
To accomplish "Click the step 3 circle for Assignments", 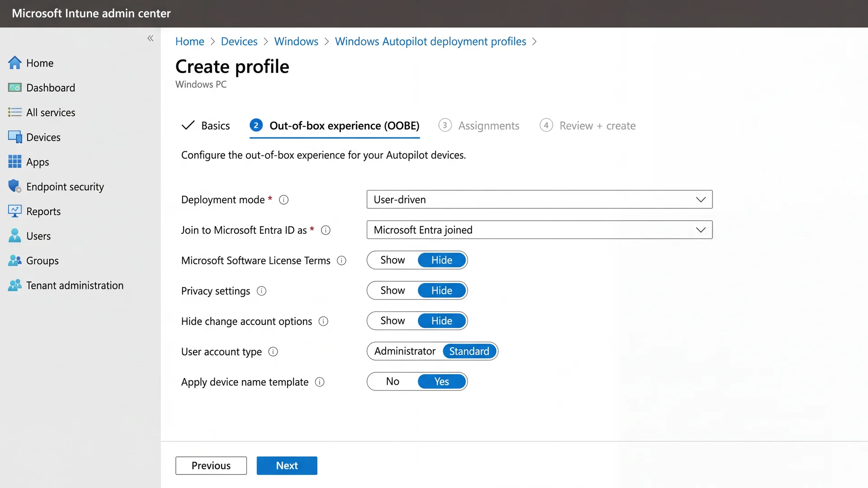I will [x=445, y=125].
